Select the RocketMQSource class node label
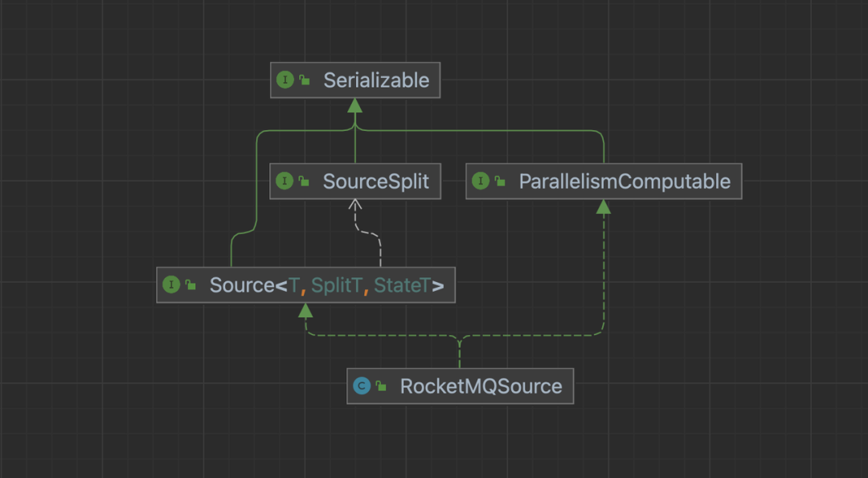Screen dimensions: 868x478 tap(481, 386)
